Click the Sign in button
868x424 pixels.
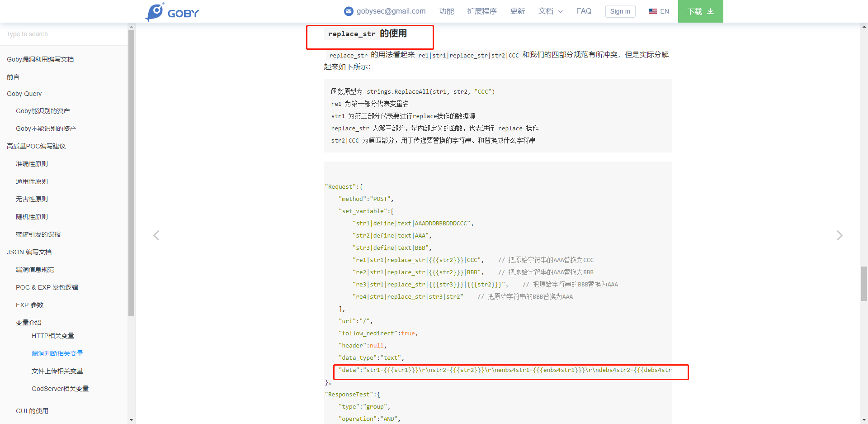point(620,11)
